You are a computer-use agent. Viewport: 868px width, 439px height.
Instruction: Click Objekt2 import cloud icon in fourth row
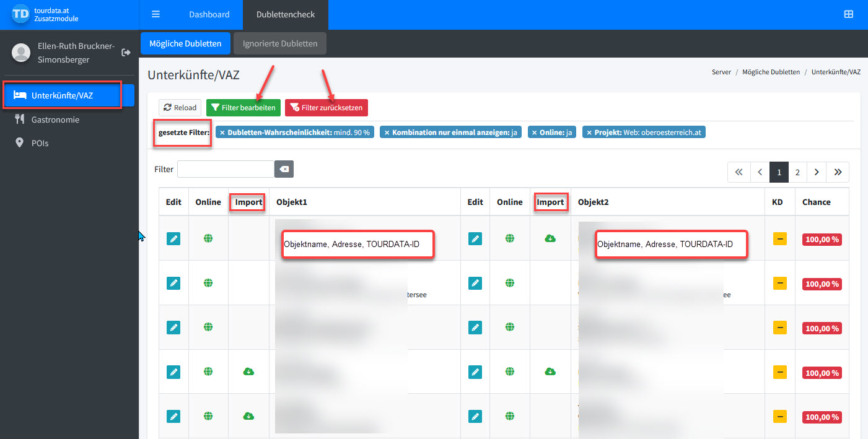[550, 372]
